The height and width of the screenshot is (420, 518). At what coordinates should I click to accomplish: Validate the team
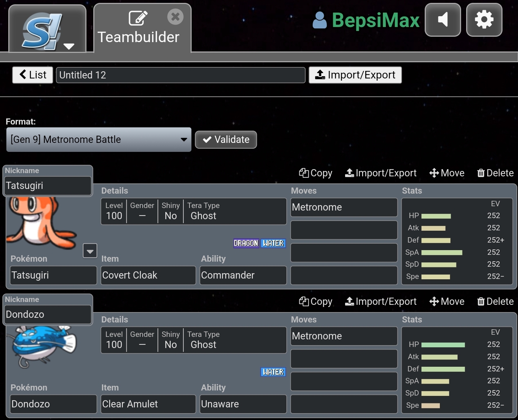[x=226, y=140]
